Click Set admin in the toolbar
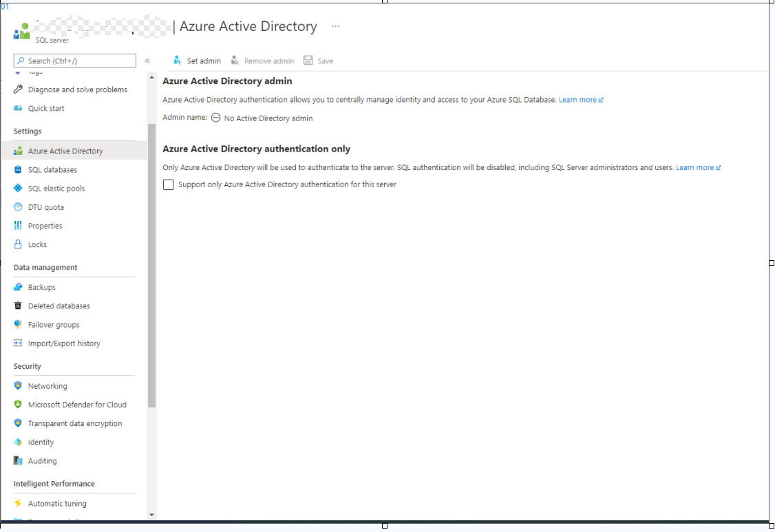 point(197,61)
